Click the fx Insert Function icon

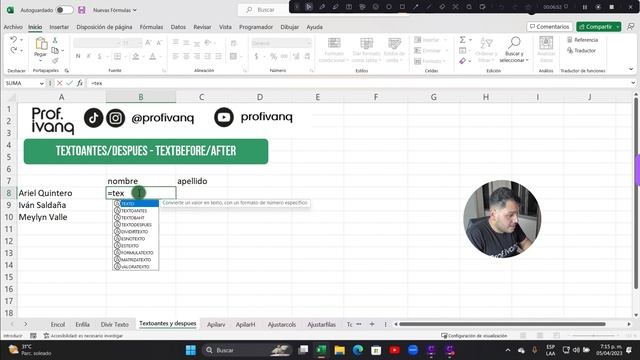click(80, 83)
